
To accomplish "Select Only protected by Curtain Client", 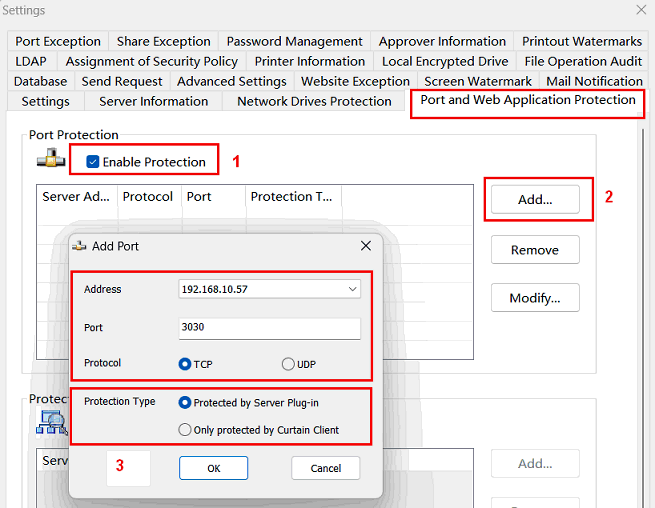I will [185, 430].
